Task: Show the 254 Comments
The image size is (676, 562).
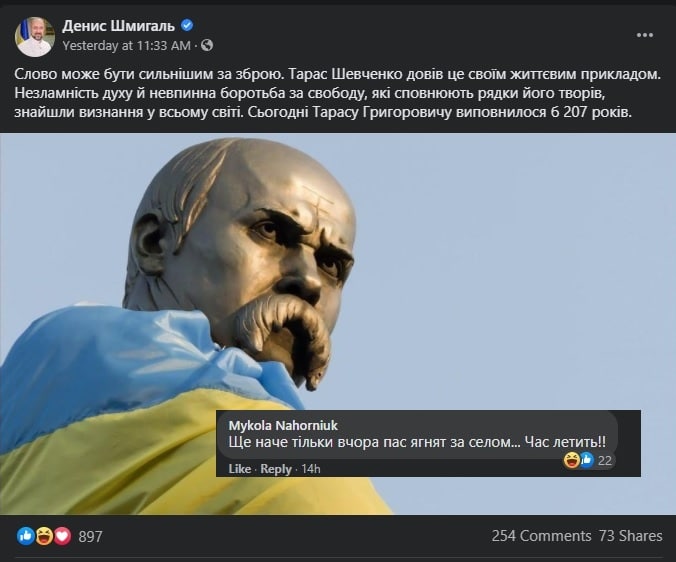Action: [x=541, y=536]
